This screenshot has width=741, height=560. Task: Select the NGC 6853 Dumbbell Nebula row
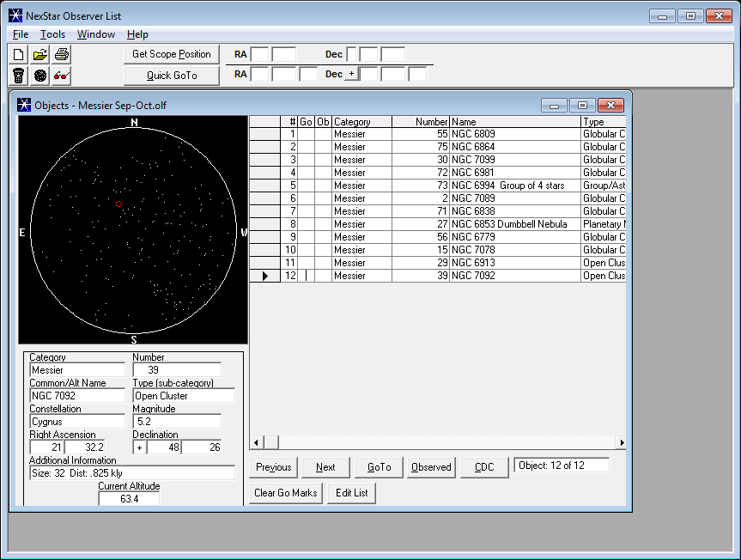pyautogui.click(x=508, y=224)
